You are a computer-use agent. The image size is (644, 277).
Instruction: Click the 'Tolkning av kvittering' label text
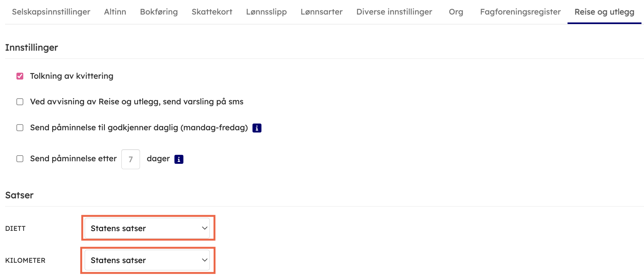coord(72,76)
